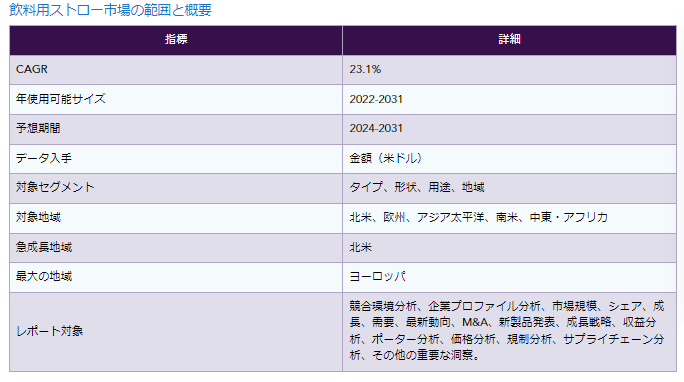Click the 対象地域 label cell
684x382 pixels.
(x=176, y=218)
